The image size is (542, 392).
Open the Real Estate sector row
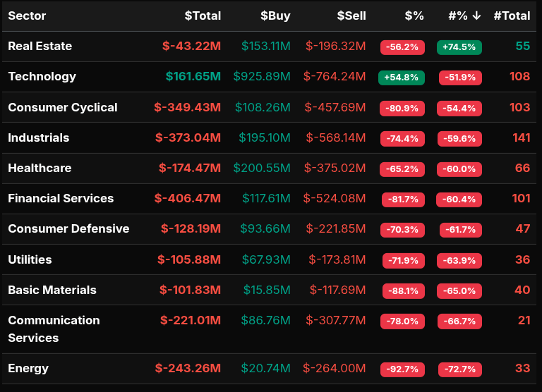coord(40,46)
